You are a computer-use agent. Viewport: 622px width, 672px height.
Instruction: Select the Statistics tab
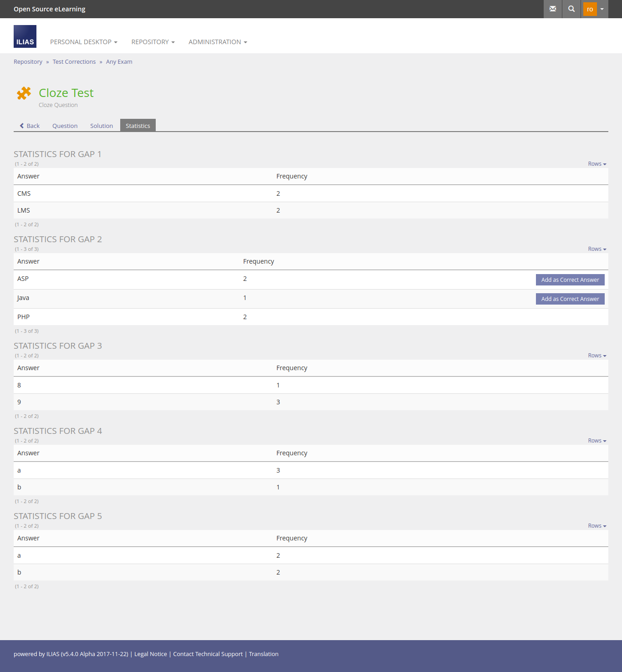pos(138,126)
